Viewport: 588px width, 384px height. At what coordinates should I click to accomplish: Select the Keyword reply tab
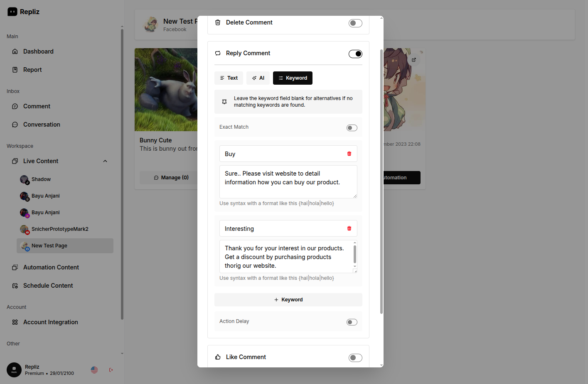(293, 78)
